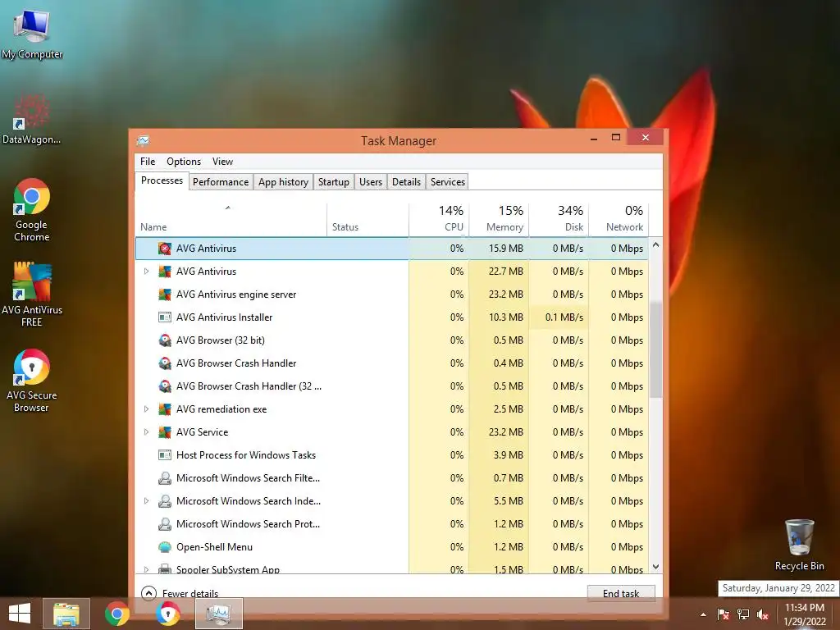Switch to the App history tab
The image size is (840, 630).
[x=283, y=182]
